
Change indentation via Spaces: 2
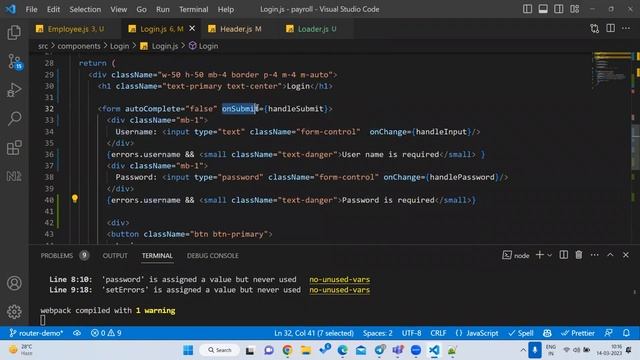pyautogui.click(x=378, y=333)
